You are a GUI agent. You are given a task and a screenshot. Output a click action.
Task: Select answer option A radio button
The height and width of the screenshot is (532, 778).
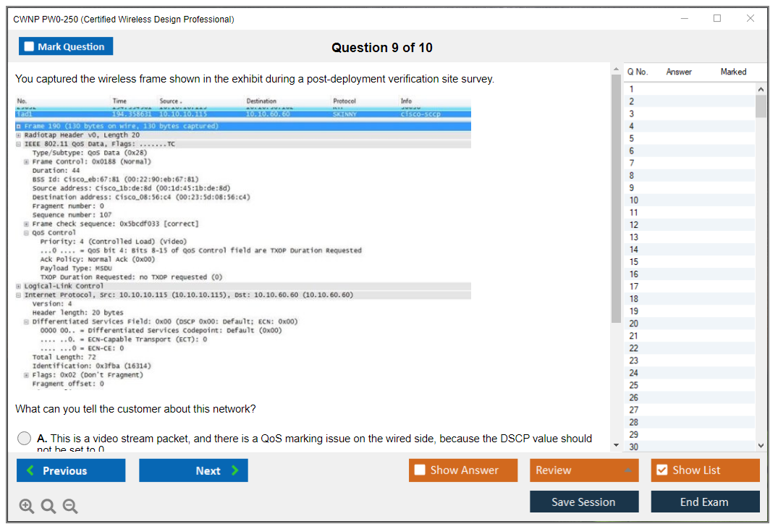[24, 439]
